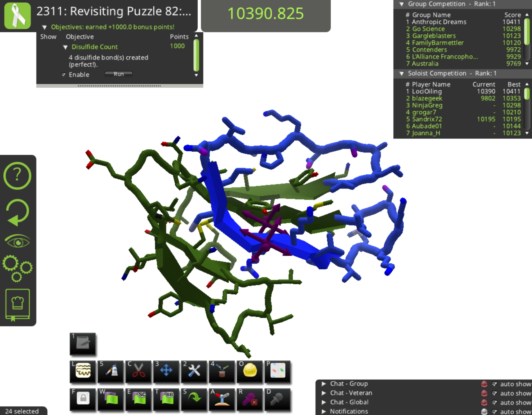Click the objectives panel green scrollbar
This screenshot has width=532, height=415.
click(x=196, y=55)
